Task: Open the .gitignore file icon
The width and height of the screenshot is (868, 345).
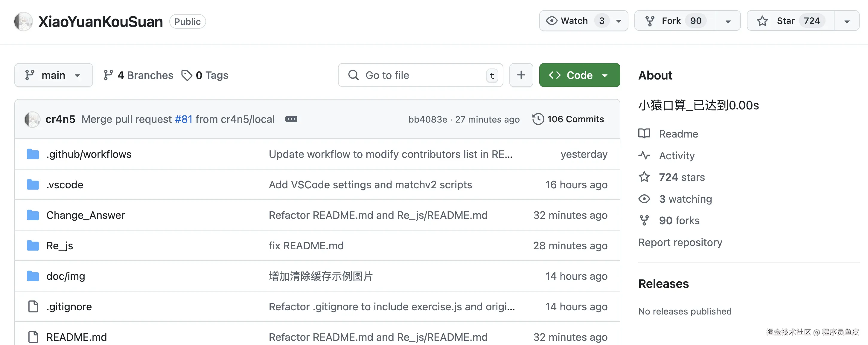Action: click(33, 307)
